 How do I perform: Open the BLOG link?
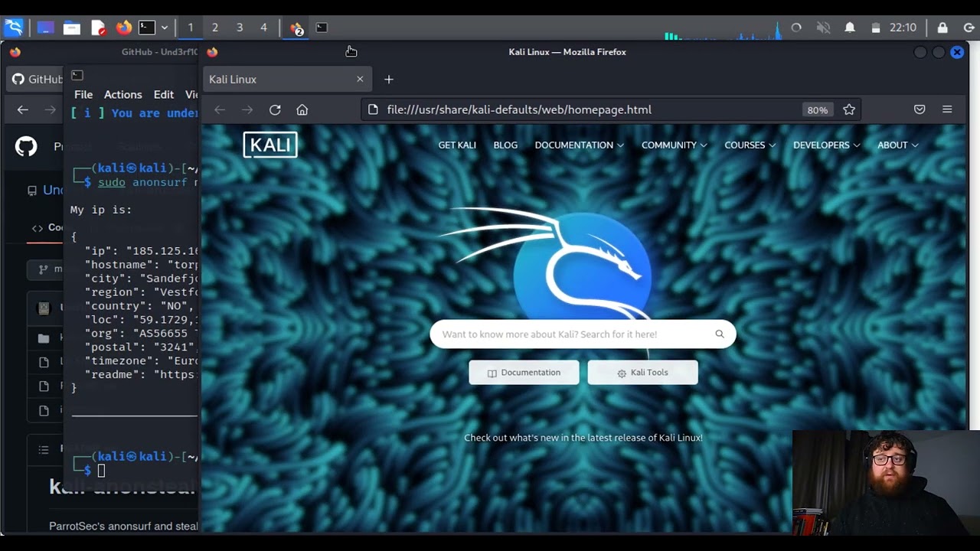pyautogui.click(x=505, y=145)
